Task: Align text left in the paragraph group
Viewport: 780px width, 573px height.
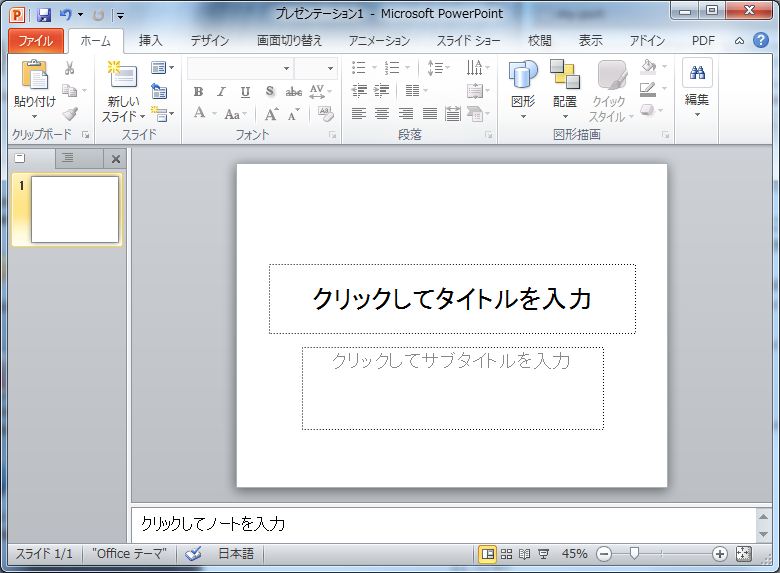Action: pyautogui.click(x=359, y=114)
